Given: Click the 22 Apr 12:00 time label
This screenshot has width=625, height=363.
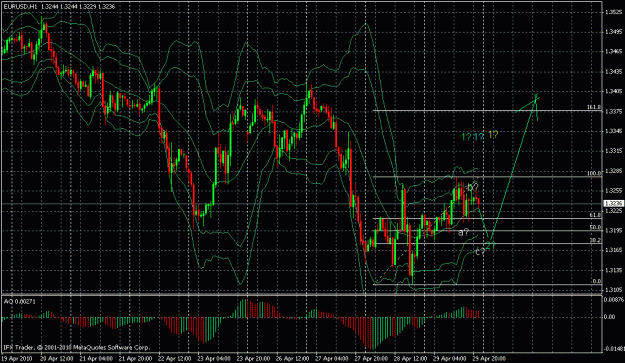Looking at the screenshot, I should [x=174, y=358].
